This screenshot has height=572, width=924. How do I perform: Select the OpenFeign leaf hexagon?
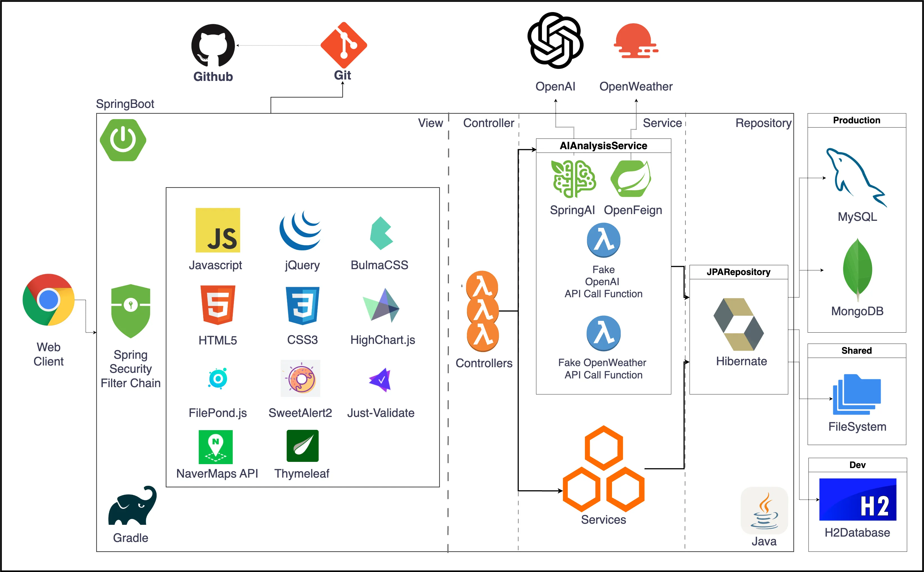click(631, 179)
